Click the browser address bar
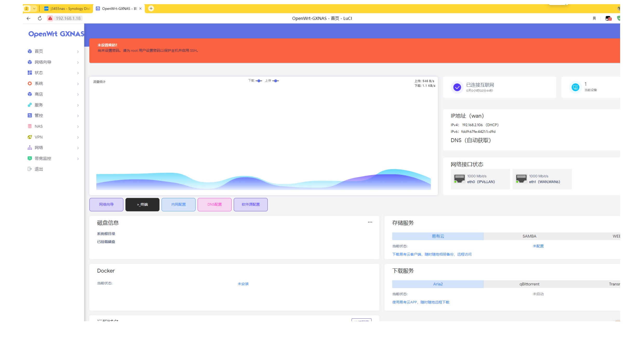This screenshot has width=644, height=342. tap(68, 18)
